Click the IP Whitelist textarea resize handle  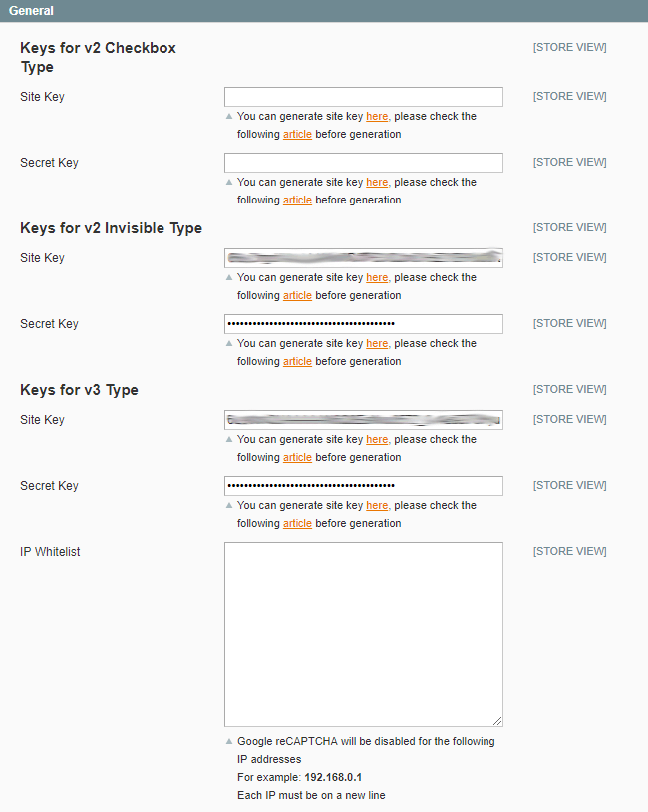497,721
